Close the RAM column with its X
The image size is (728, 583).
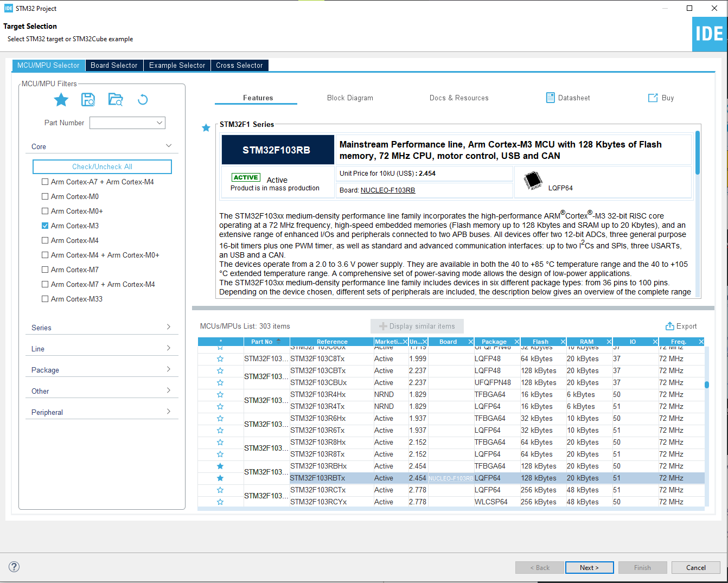point(609,342)
